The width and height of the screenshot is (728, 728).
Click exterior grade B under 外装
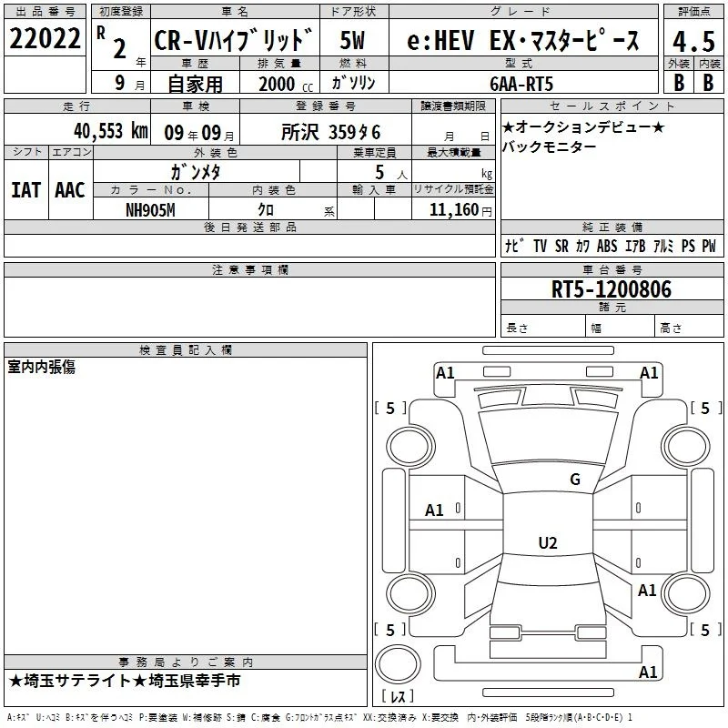[679, 83]
